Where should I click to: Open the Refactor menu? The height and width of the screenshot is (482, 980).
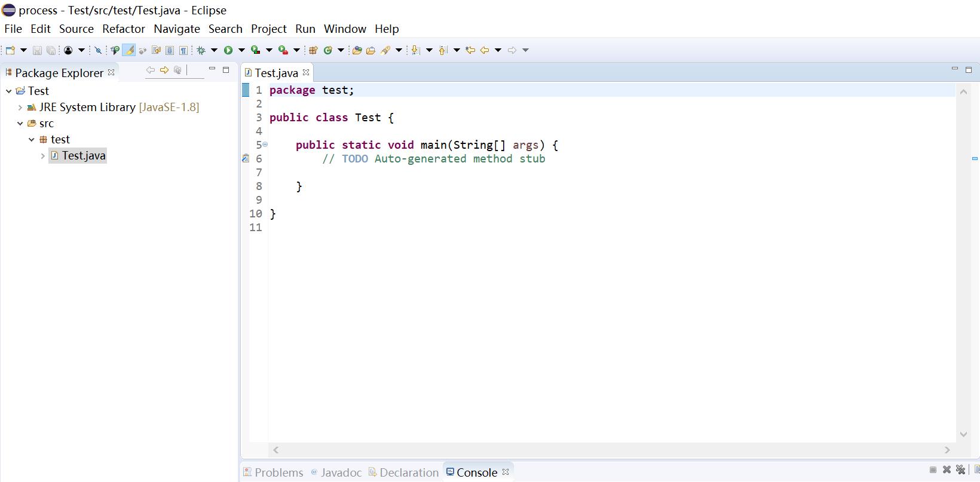click(x=124, y=29)
